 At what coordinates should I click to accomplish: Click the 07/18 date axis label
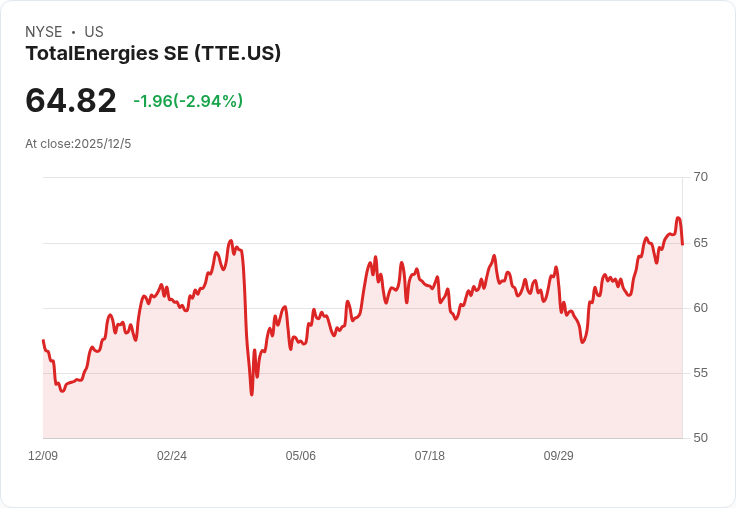click(429, 455)
